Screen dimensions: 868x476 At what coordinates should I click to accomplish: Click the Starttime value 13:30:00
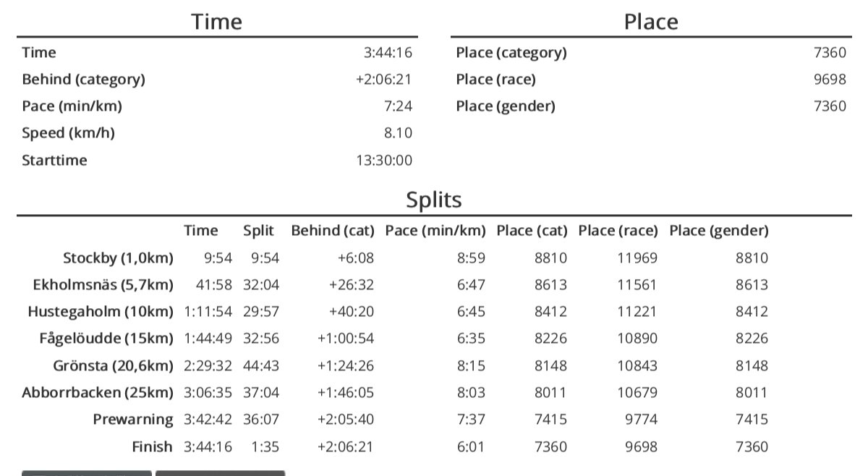point(384,160)
